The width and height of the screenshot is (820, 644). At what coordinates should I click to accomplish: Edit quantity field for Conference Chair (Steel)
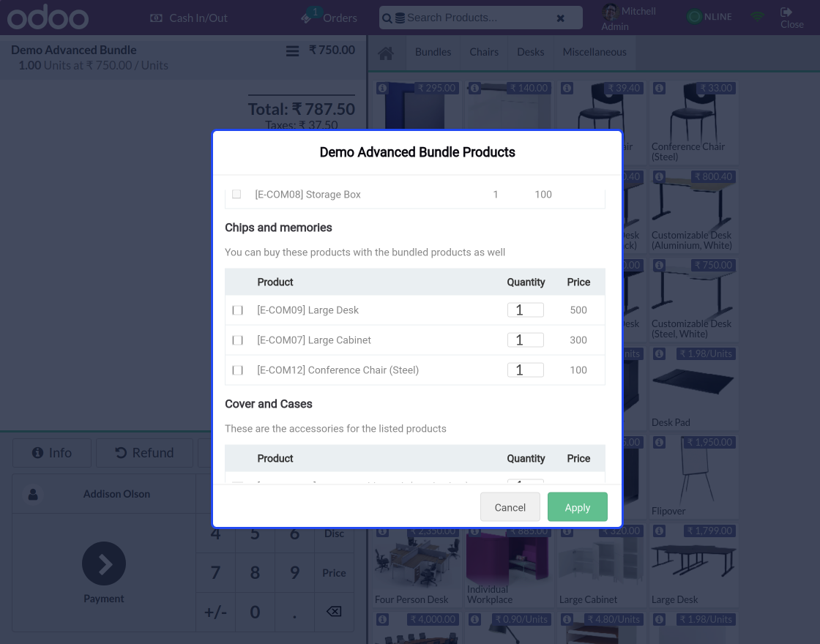pos(525,370)
